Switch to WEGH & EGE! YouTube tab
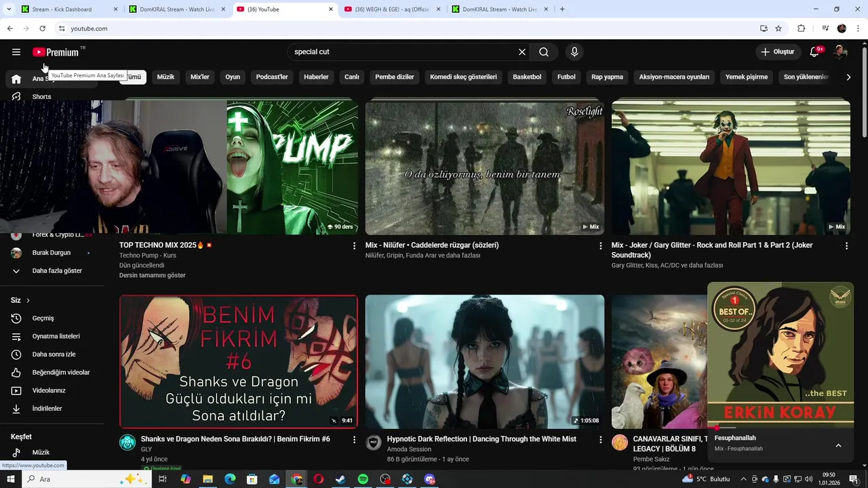868x488 pixels. click(392, 9)
